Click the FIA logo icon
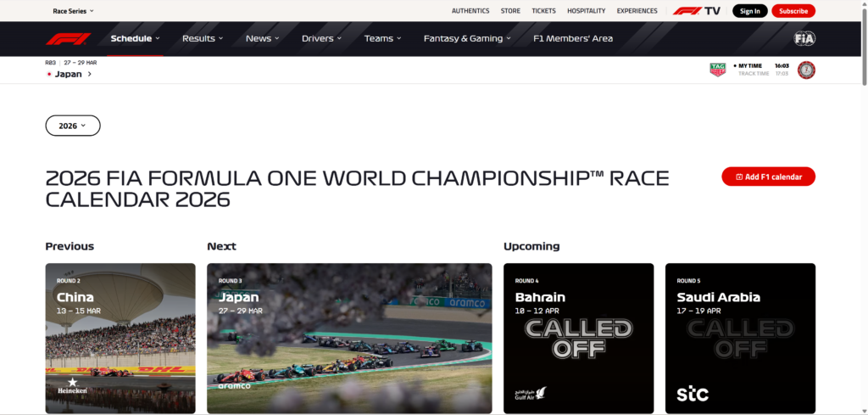 click(x=804, y=38)
